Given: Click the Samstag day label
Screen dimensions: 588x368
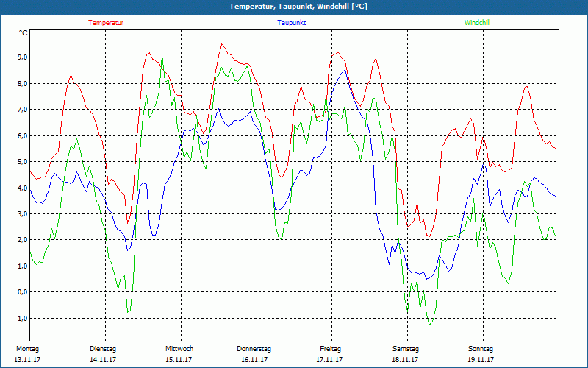Looking at the screenshot, I should [406, 349].
